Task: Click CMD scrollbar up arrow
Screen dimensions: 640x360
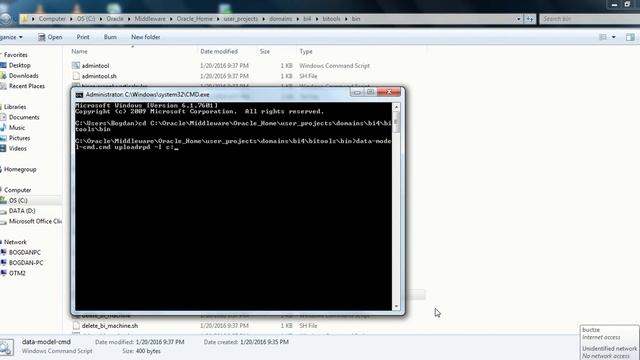Action: click(x=396, y=107)
